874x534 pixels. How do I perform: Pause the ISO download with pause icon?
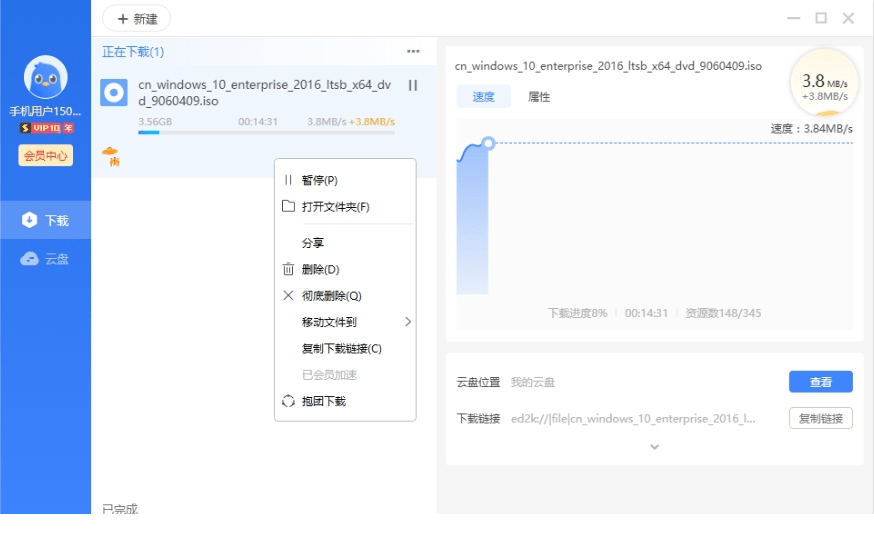pos(412,85)
